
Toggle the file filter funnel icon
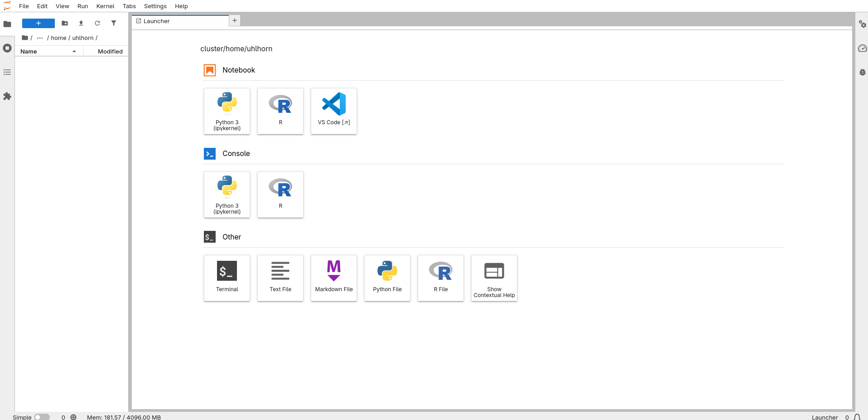click(114, 23)
